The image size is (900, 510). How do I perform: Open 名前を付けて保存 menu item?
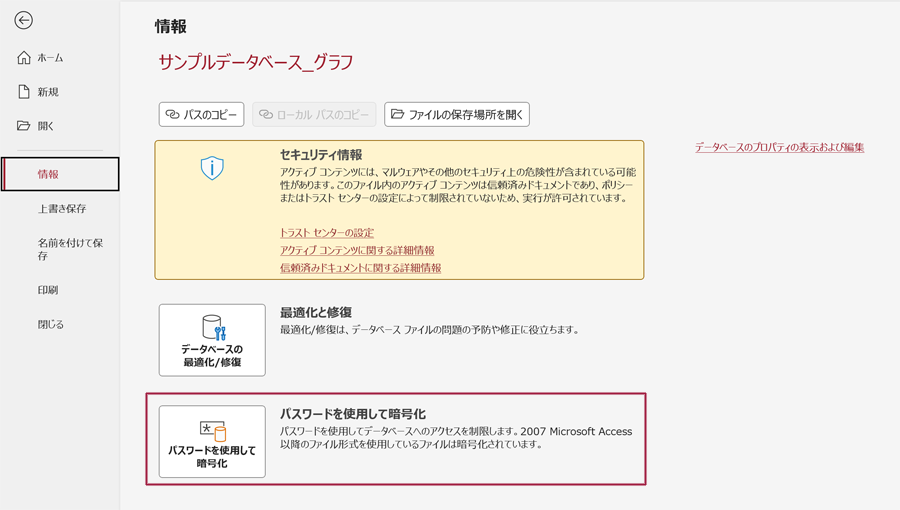[x=70, y=249]
